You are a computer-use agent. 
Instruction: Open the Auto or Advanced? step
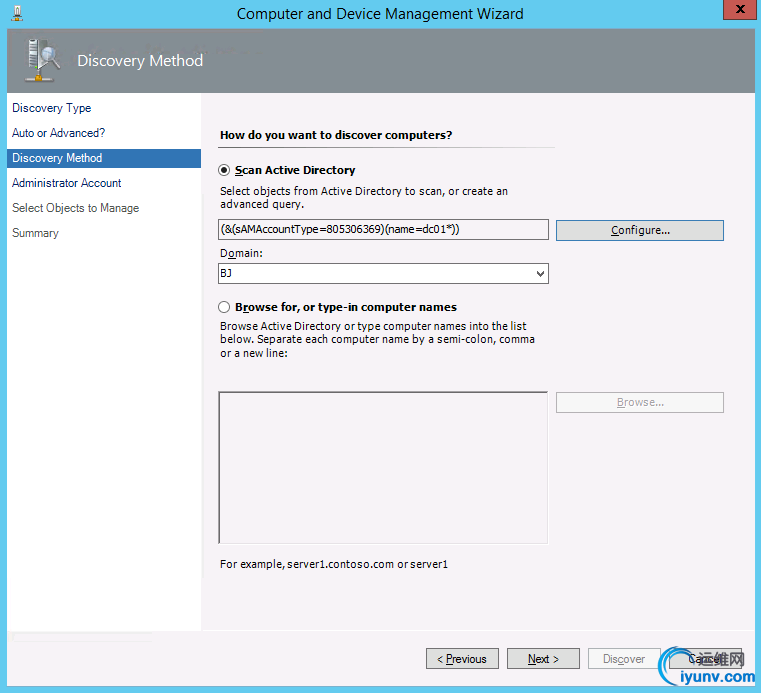[x=58, y=133]
